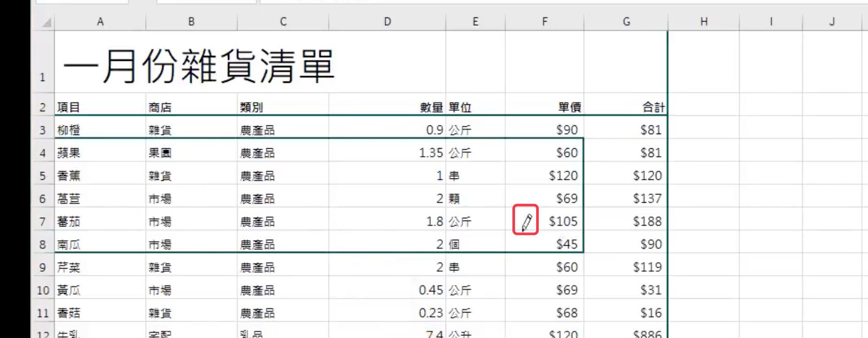Click the Select All corner triangle
Image resolution: width=868 pixels, height=338 pixels.
(x=46, y=22)
